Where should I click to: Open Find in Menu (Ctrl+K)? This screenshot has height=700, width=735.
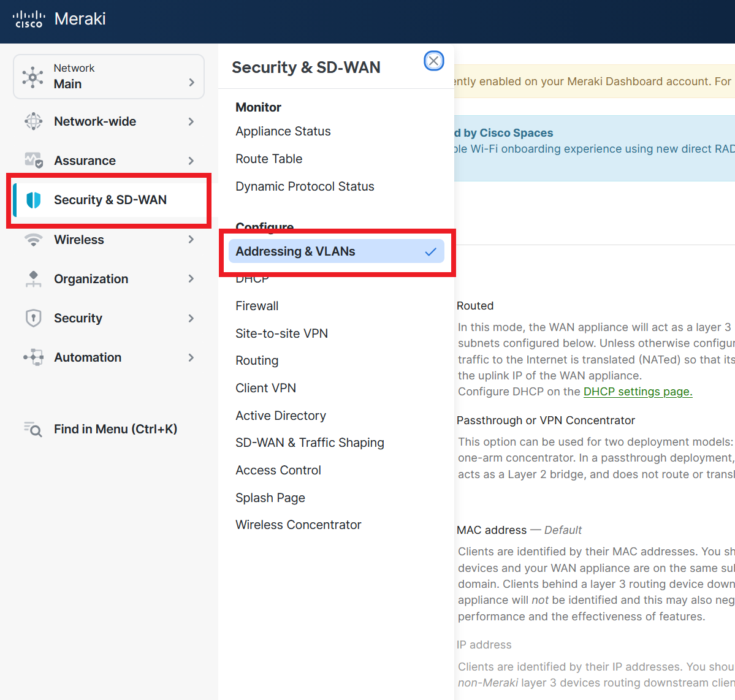tap(109, 429)
